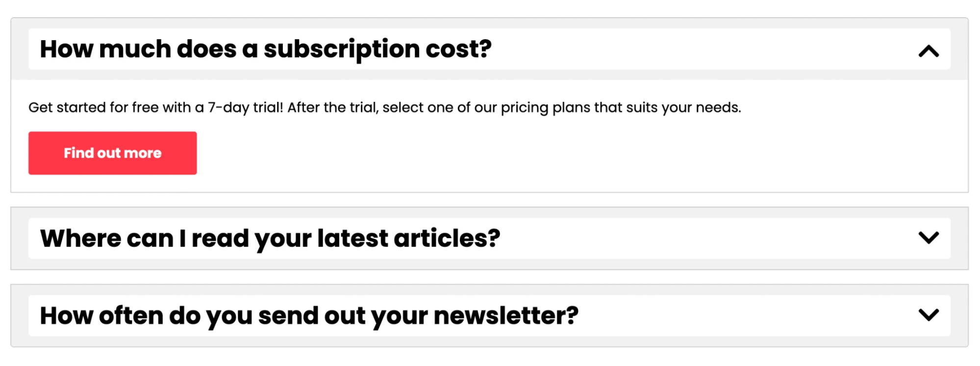Click the red Find out more button

112,153
